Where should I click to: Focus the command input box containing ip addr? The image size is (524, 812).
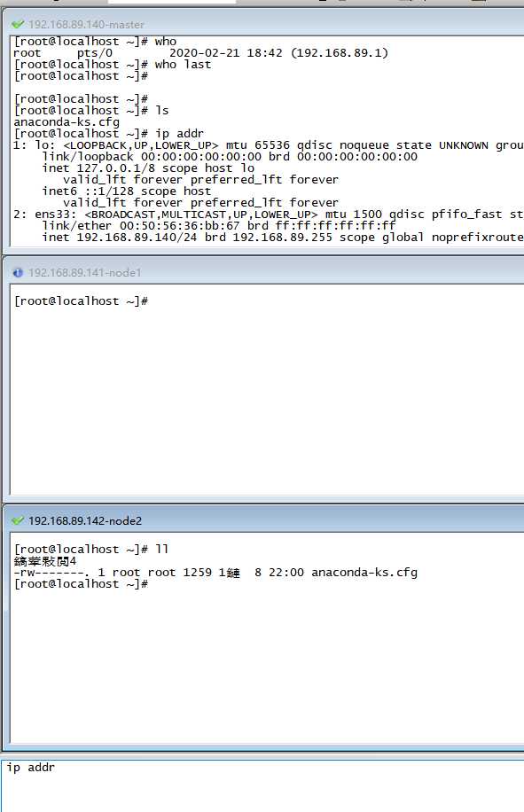(x=262, y=785)
